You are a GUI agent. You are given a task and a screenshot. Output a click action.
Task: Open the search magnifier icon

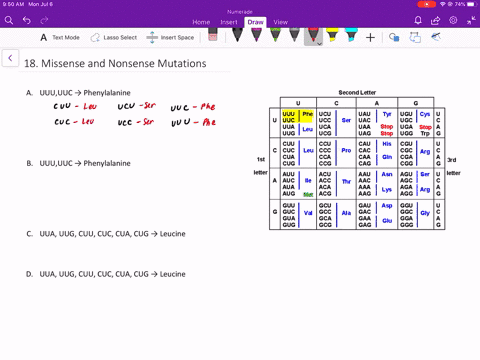[9, 21]
